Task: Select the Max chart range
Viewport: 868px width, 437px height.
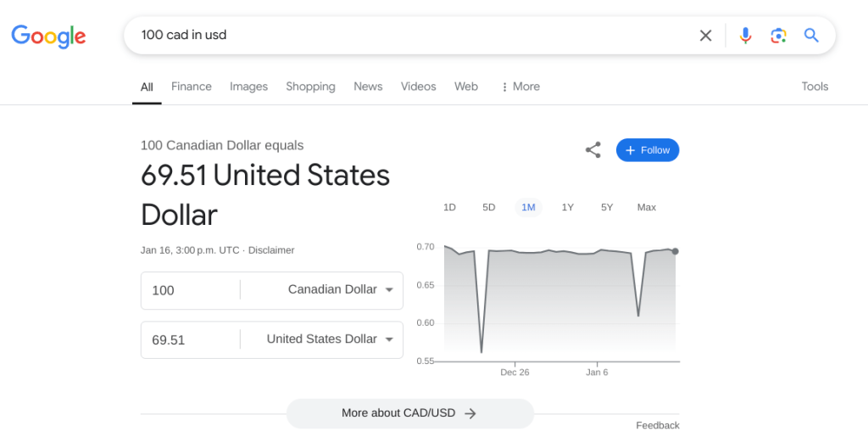Action: click(647, 207)
